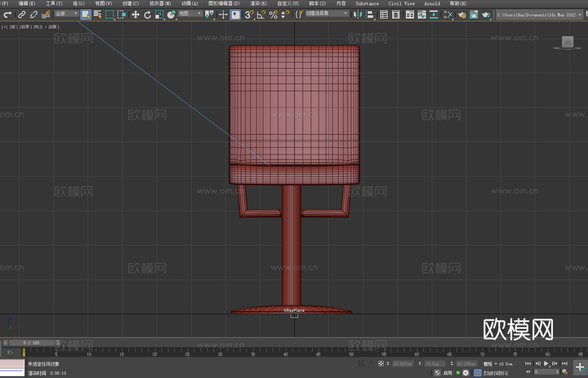This screenshot has width=588, height=378.
Task: Toggle Percent Snap
Action: [x=273, y=14]
